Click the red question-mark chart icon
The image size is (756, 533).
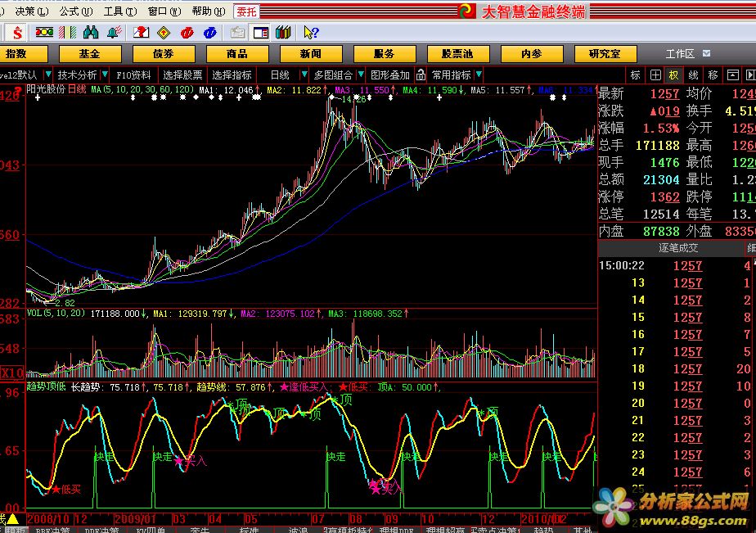tap(141, 32)
